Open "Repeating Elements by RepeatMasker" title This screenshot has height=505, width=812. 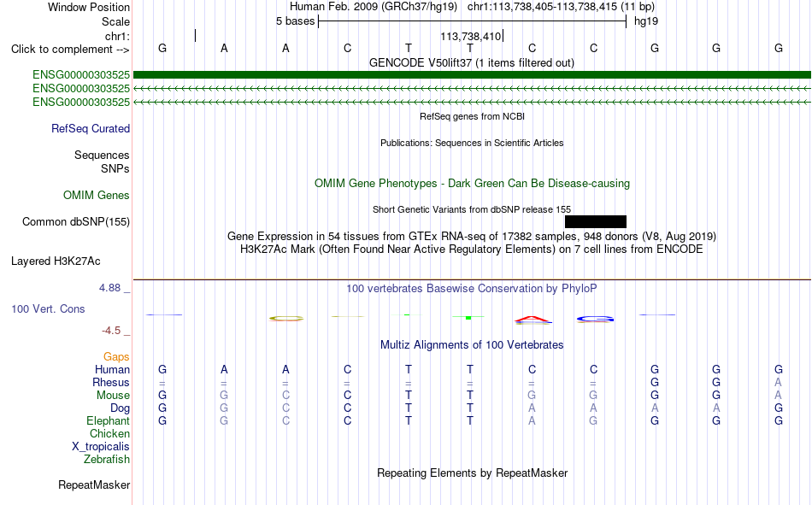click(x=472, y=473)
